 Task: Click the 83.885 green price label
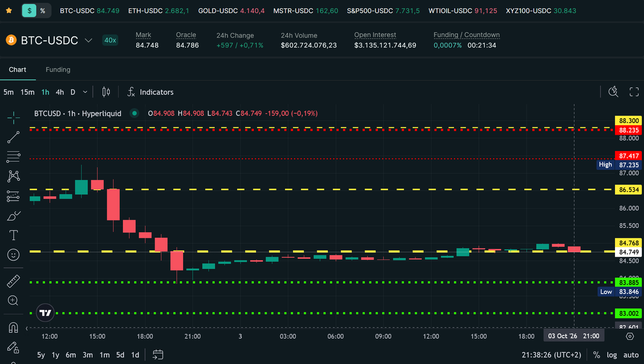pyautogui.click(x=628, y=282)
